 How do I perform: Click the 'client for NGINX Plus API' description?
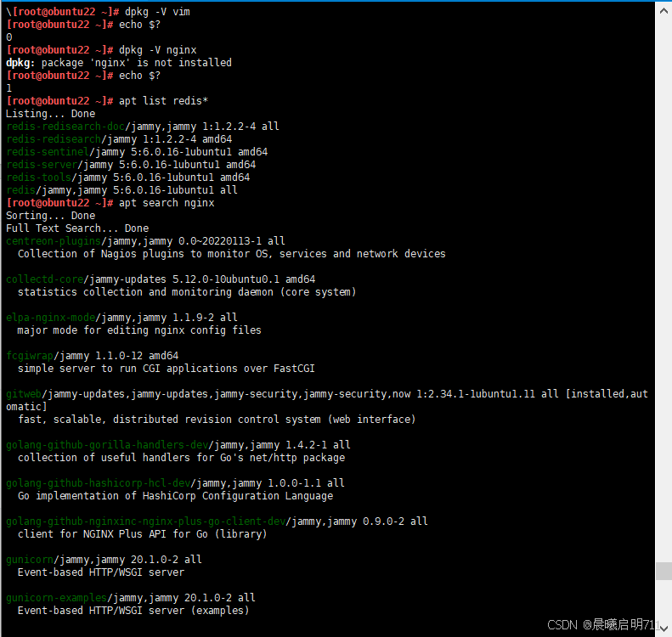click(x=142, y=534)
